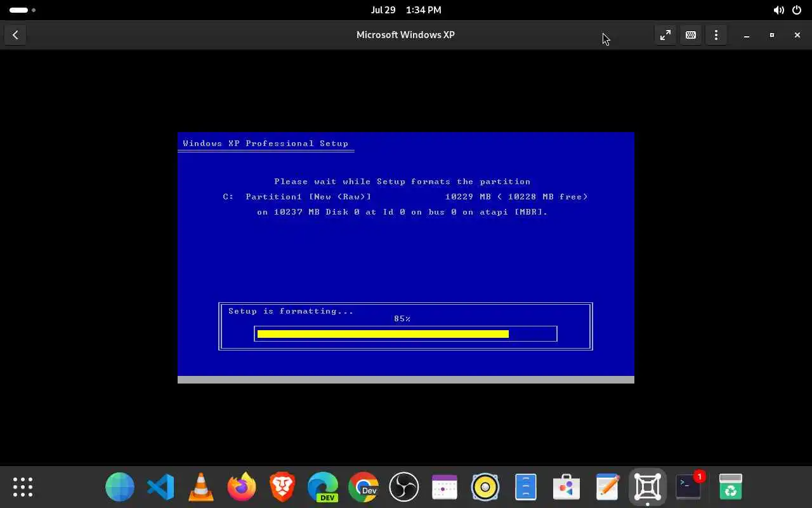Click the "Setup is formatting..." text

point(291,311)
